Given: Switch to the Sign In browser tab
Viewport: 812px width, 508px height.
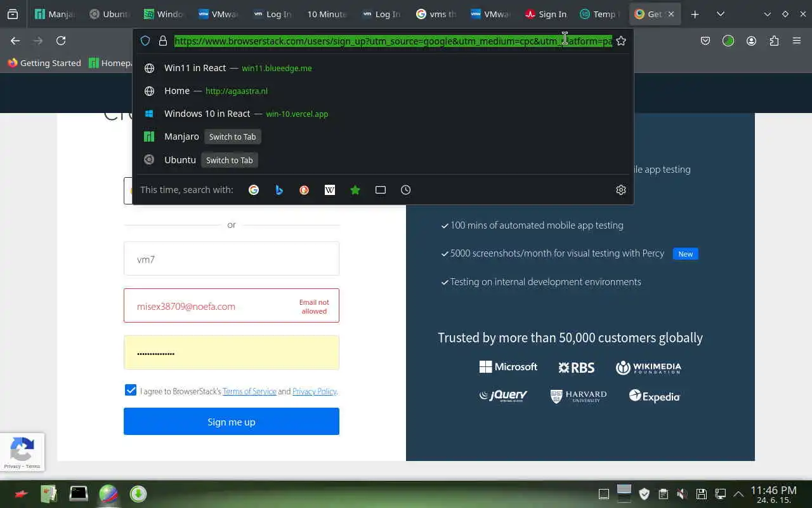Looking at the screenshot, I should click(x=546, y=14).
